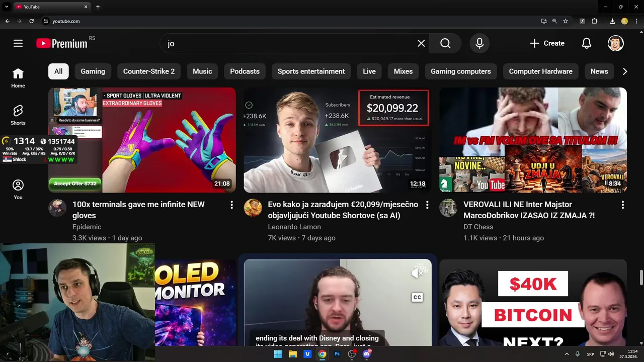
Task: Select the Gaming computers chip
Action: (x=461, y=71)
